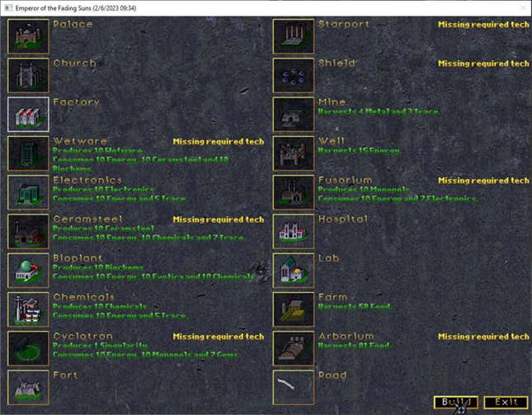Click the Wetware label text
This screenshot has height=415, width=532.
(80, 141)
